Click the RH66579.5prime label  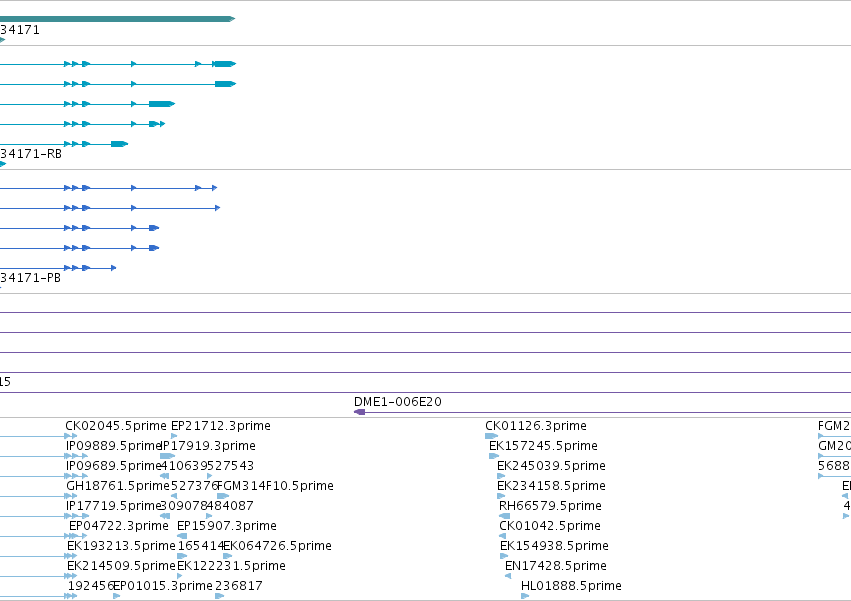pyautogui.click(x=550, y=506)
